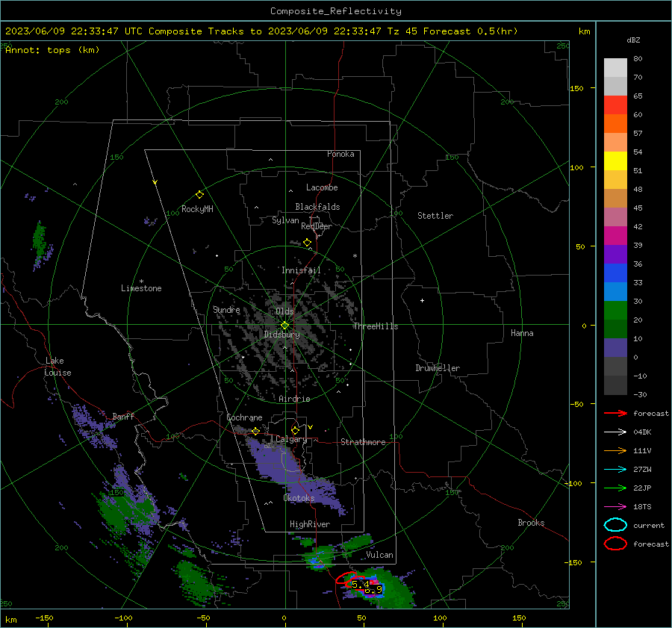Click the Calgary map label

point(291,439)
